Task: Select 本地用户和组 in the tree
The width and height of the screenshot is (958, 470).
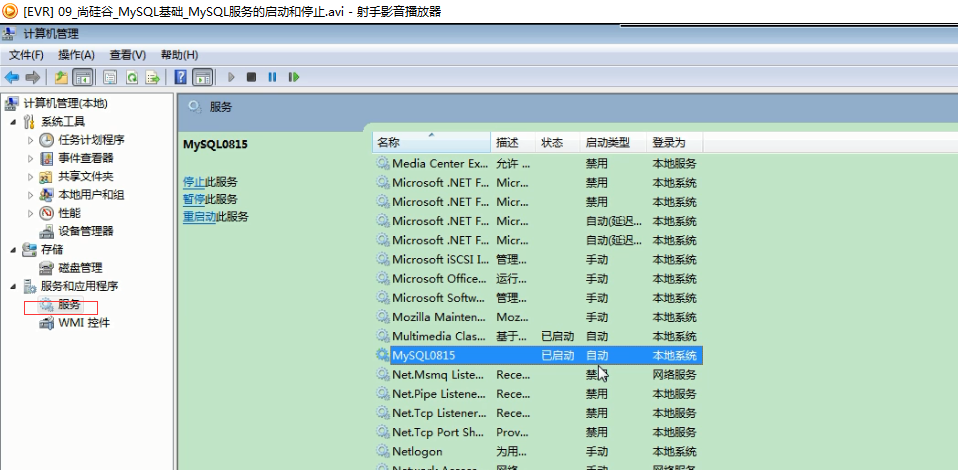Action: click(x=91, y=195)
